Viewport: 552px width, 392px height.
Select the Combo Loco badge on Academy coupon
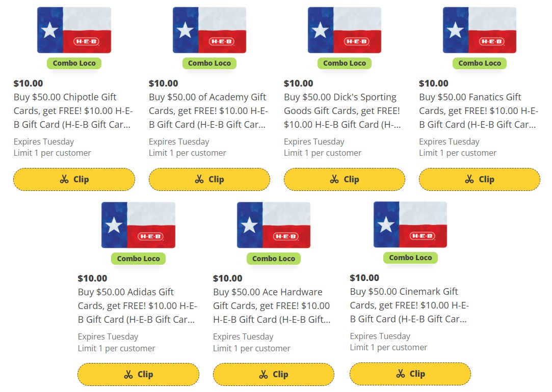[209, 63]
